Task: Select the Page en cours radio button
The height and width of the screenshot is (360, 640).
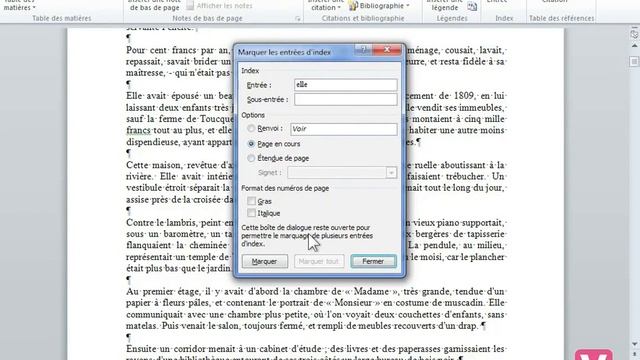Action: pyautogui.click(x=251, y=144)
